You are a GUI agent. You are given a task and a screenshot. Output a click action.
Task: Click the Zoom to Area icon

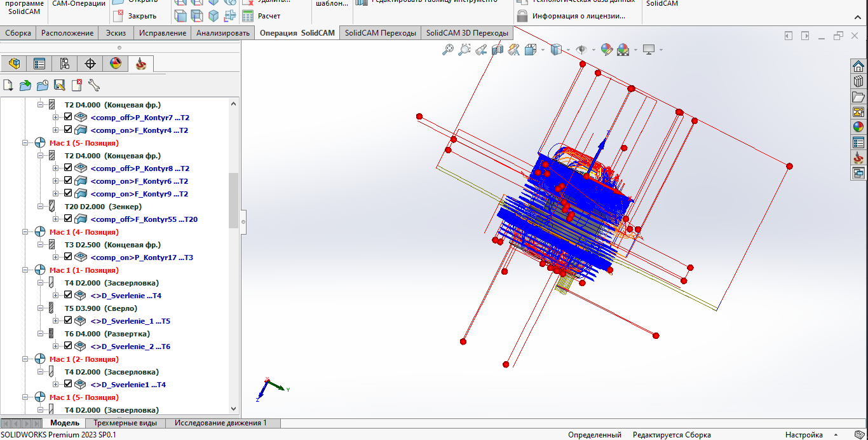[x=465, y=50]
